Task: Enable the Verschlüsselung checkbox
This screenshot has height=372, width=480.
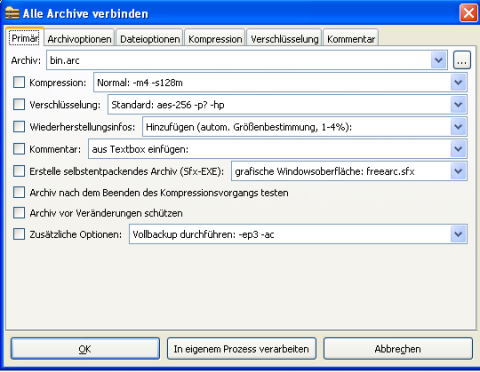Action: point(19,105)
